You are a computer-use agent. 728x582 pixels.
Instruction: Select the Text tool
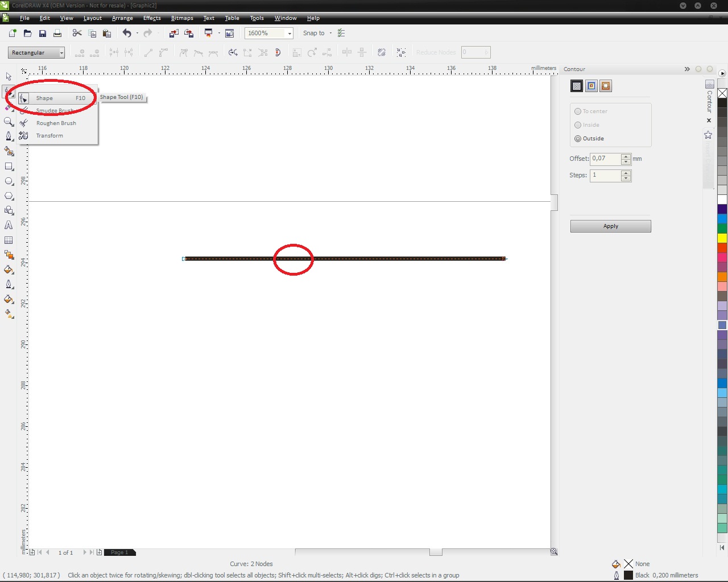point(9,225)
